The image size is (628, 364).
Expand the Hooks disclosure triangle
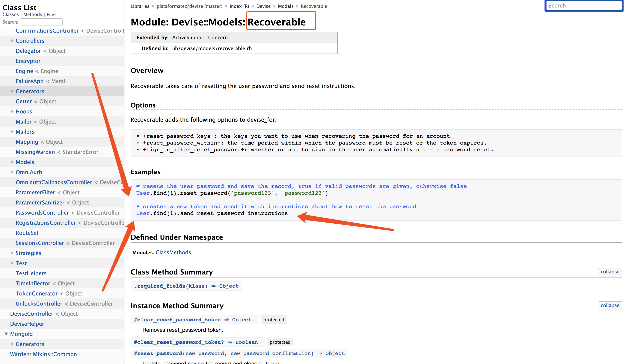click(x=12, y=111)
